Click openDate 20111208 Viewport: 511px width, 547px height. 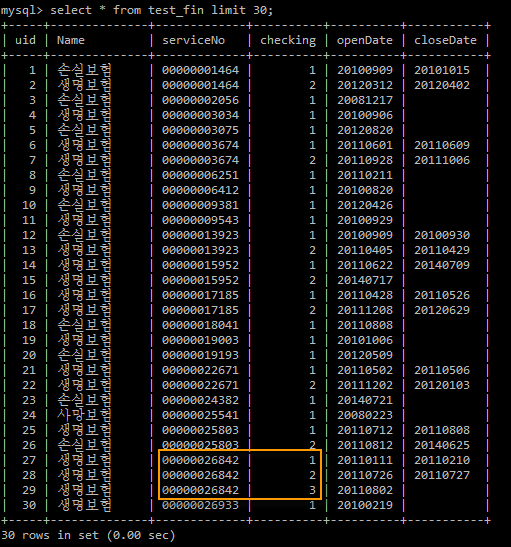coord(365,310)
